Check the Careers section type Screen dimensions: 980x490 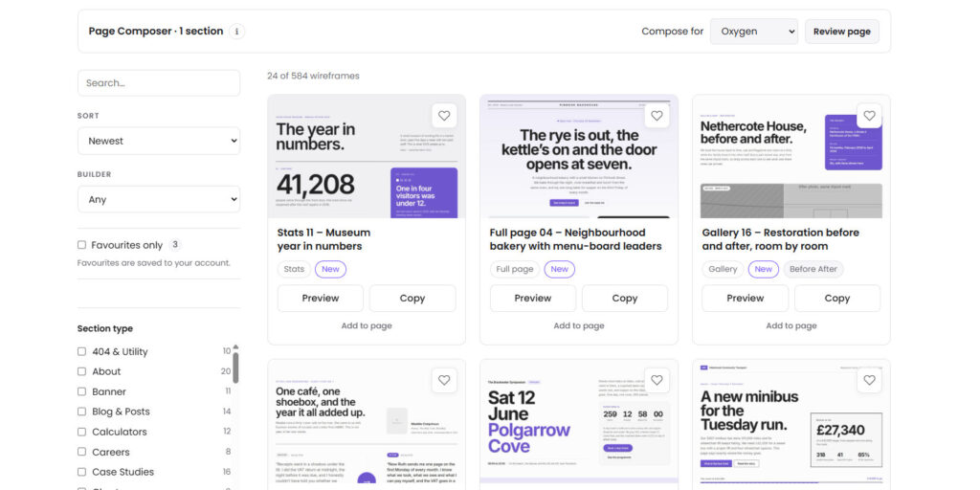pyautogui.click(x=82, y=452)
